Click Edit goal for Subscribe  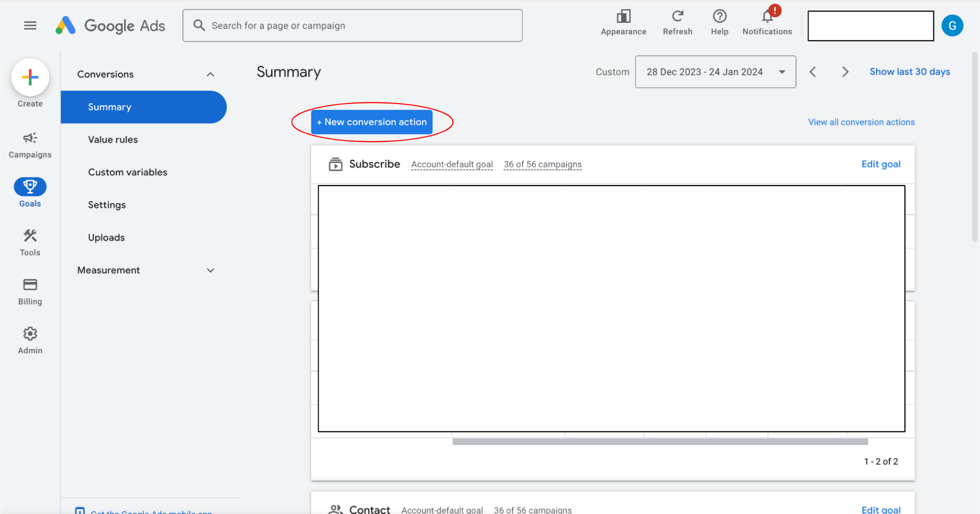point(880,164)
